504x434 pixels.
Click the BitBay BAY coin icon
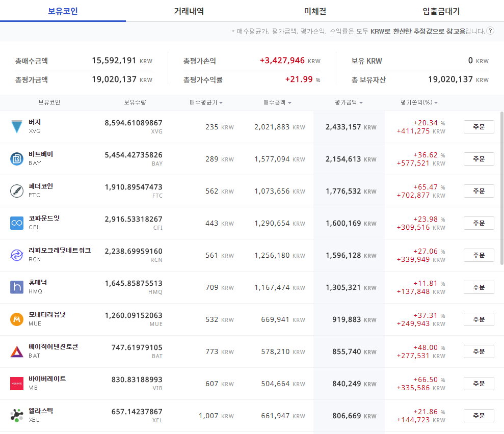pos(17,159)
